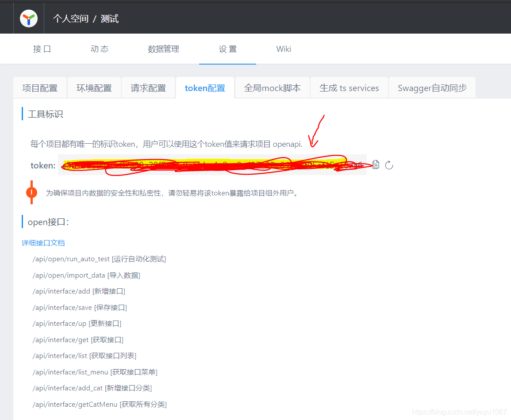Image resolution: width=511 pixels, height=420 pixels.
Task: Click the YApi logo in the header
Action: (x=28, y=18)
